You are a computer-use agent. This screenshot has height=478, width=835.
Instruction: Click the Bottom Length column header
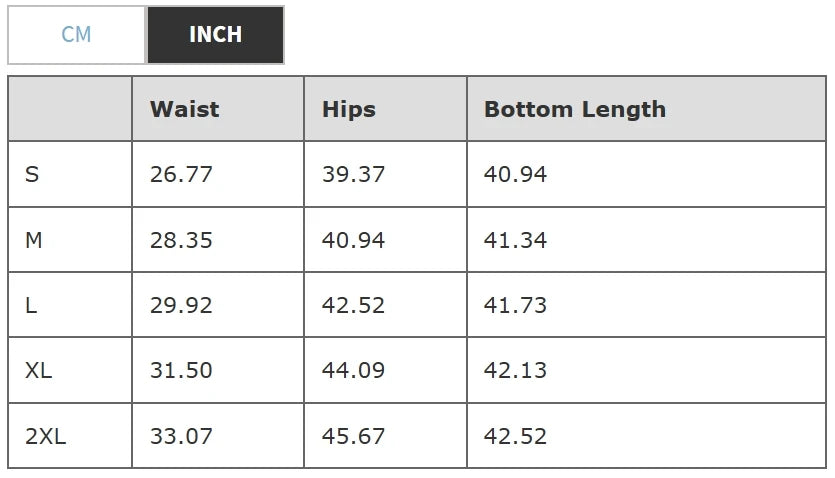point(574,109)
